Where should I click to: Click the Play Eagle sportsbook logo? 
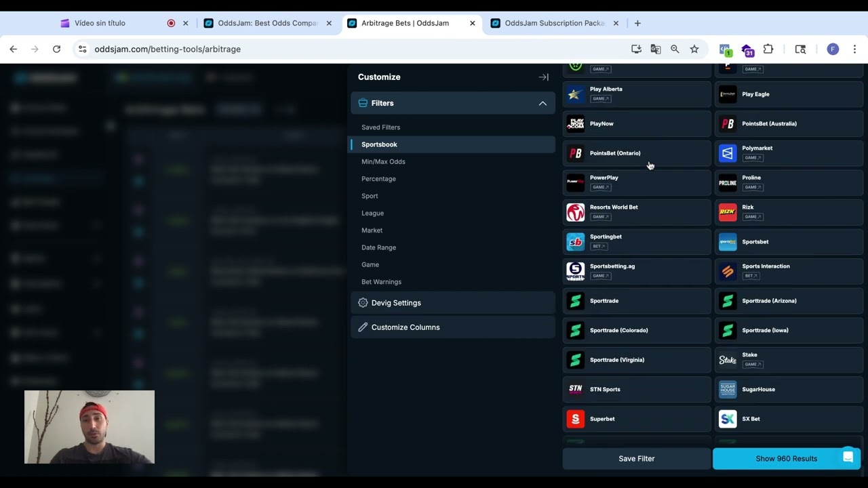point(728,94)
